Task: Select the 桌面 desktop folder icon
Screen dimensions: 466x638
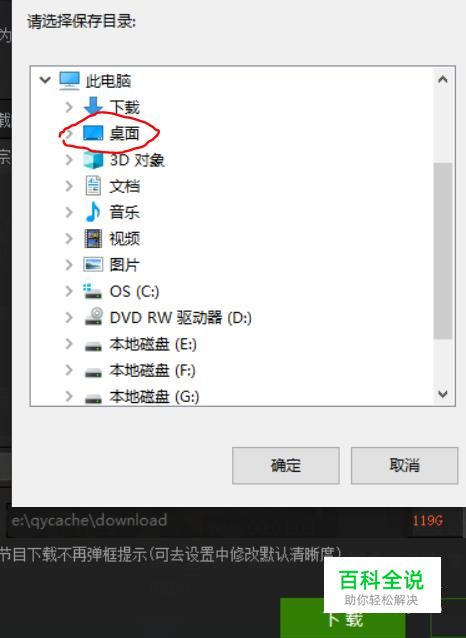Action: [x=93, y=133]
